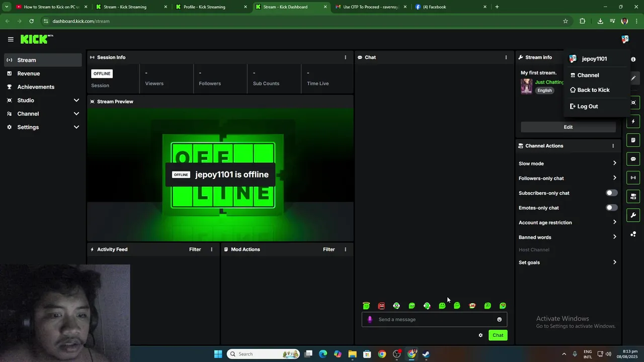The width and height of the screenshot is (644, 362).
Task: Click the video camera icon in the right sidebar
Action: [633, 196]
